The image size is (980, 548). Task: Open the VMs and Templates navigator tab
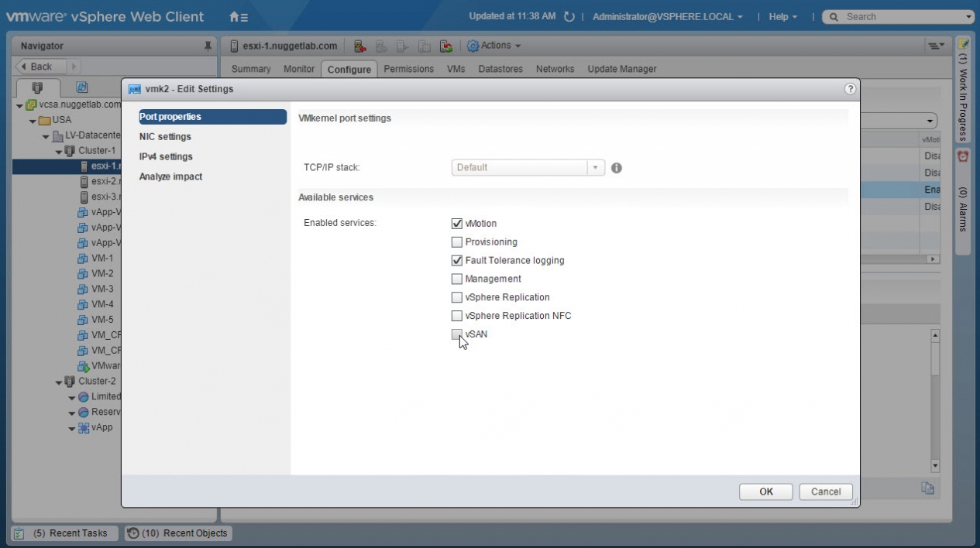[x=81, y=87]
